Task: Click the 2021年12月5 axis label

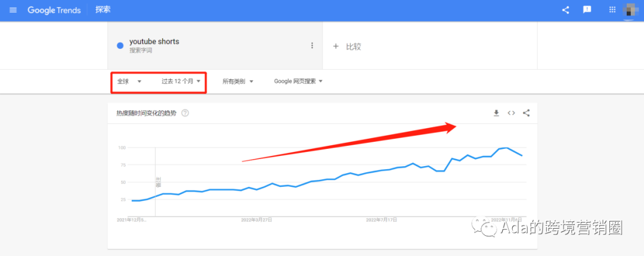Action: [131, 220]
